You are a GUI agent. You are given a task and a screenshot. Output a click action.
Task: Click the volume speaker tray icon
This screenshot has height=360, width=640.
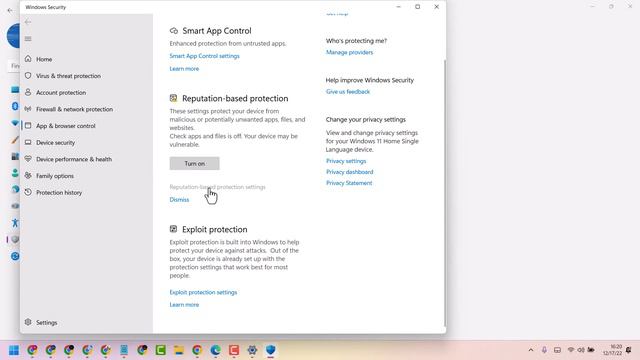pos(580,350)
